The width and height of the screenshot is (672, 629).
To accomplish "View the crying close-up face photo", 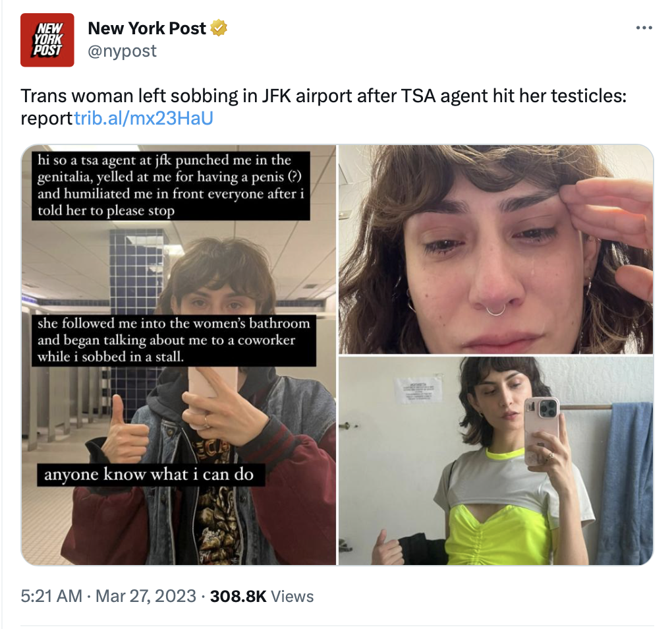I will (x=496, y=249).
